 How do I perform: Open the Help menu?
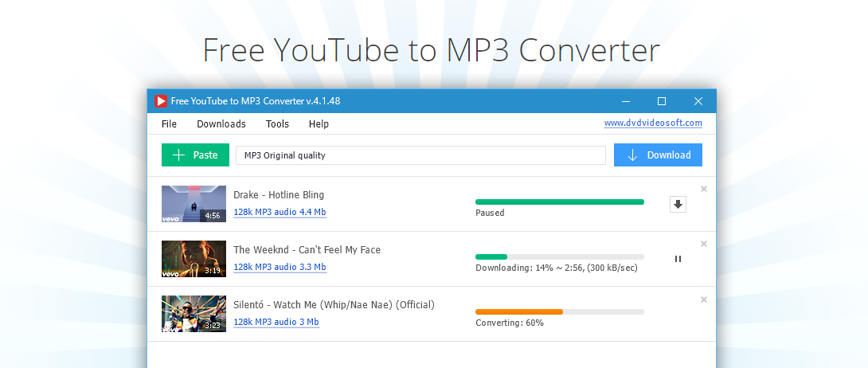point(319,124)
